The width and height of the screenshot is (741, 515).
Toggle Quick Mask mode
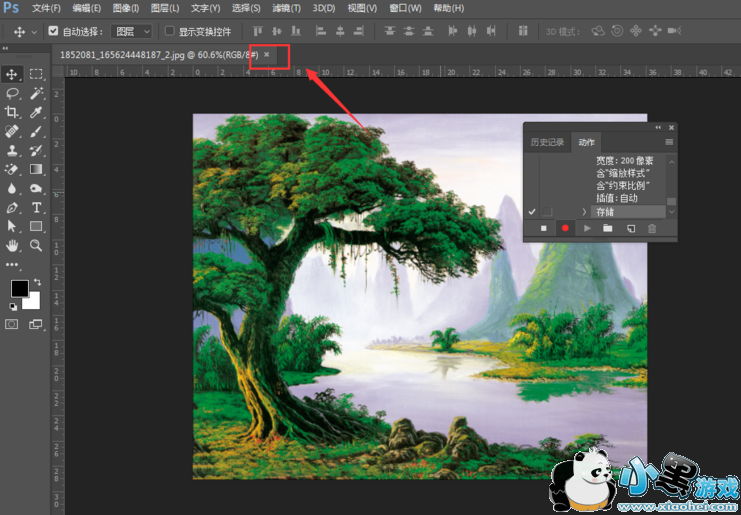[x=12, y=324]
